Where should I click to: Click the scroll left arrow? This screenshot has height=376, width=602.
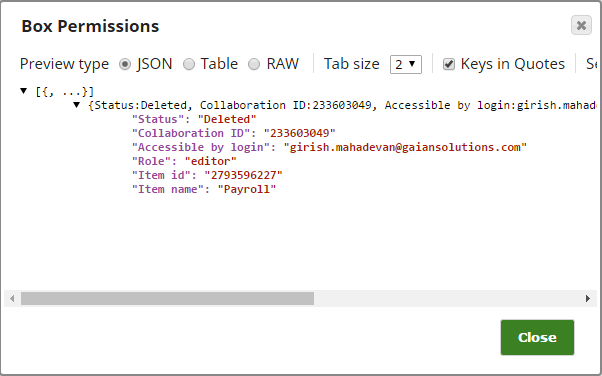click(12, 298)
